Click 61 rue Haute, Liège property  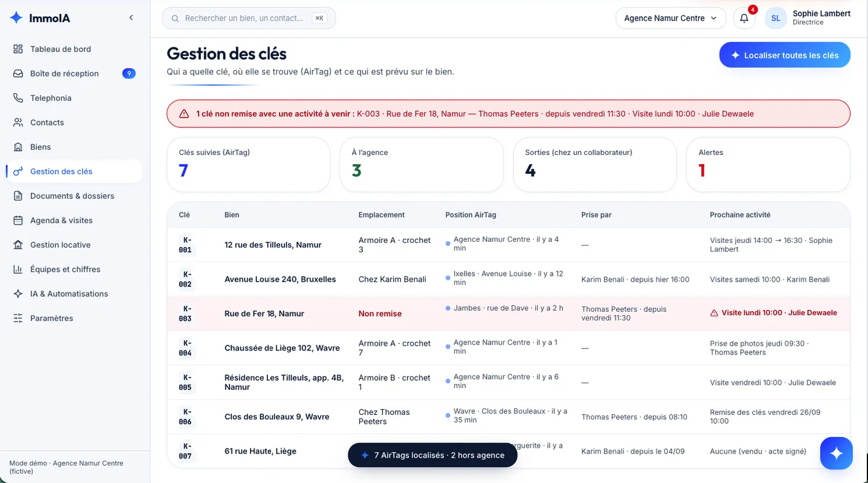pos(260,451)
